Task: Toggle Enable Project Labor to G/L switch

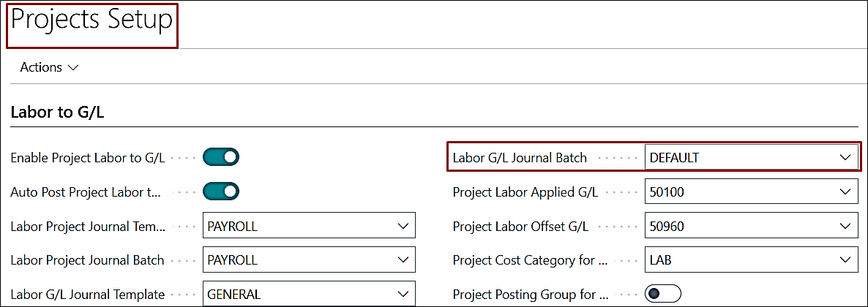Action: tap(221, 157)
